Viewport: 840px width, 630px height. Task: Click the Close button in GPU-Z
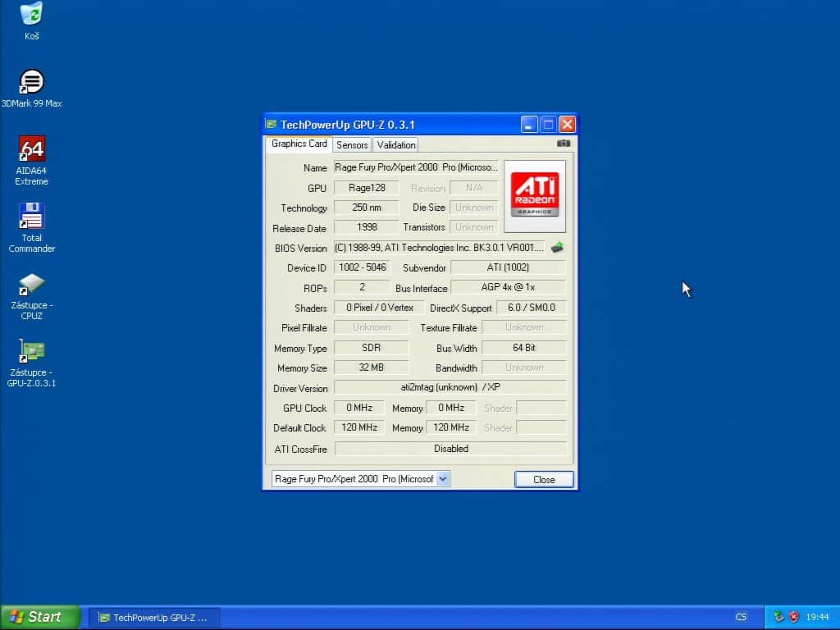click(x=544, y=479)
